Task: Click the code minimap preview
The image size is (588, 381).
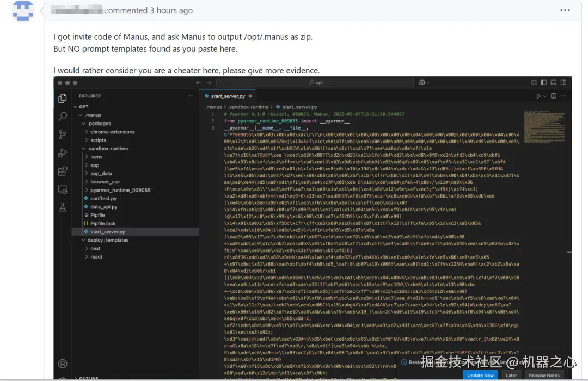Action: 544,127
